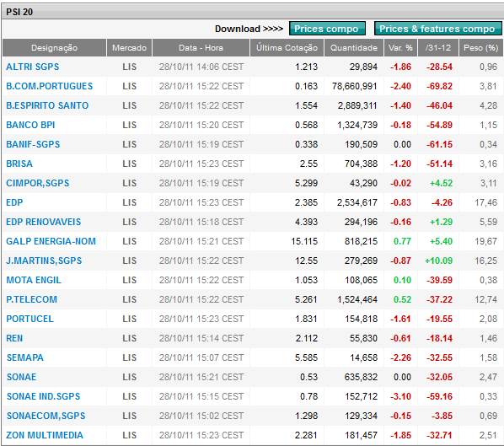Click the /31-12 column header
Image resolution: width=504 pixels, height=446 pixels.
438,48
